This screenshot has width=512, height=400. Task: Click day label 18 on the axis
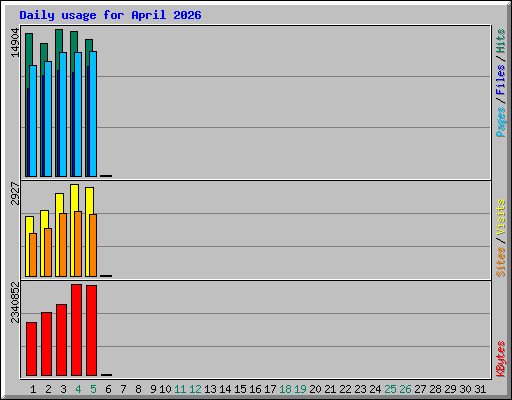285,389
